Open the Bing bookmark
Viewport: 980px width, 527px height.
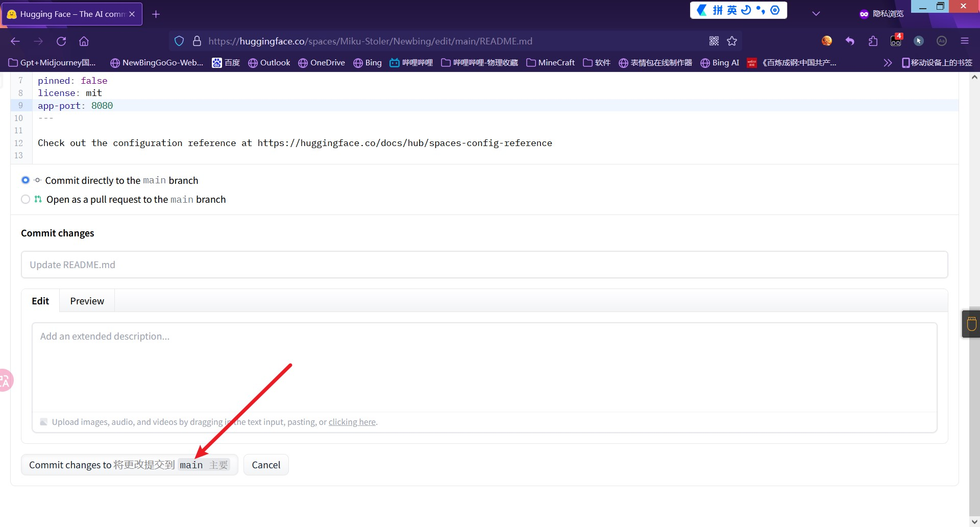coord(367,63)
